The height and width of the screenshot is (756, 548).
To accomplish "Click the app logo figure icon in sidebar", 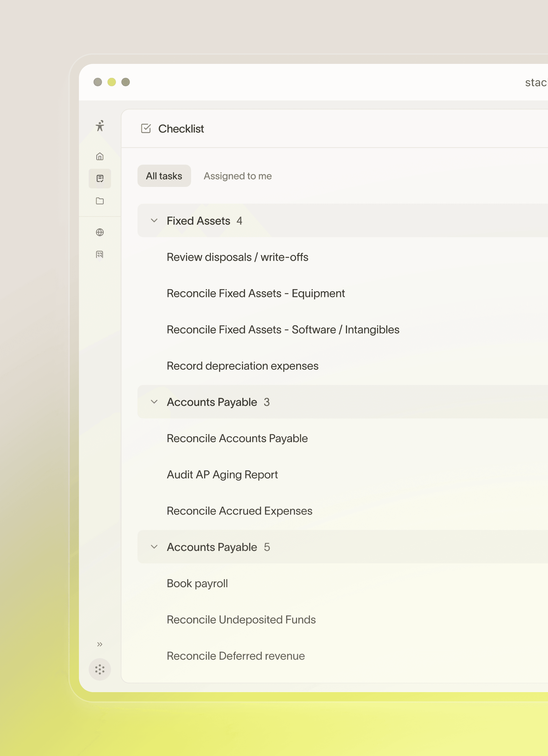I will tap(100, 126).
